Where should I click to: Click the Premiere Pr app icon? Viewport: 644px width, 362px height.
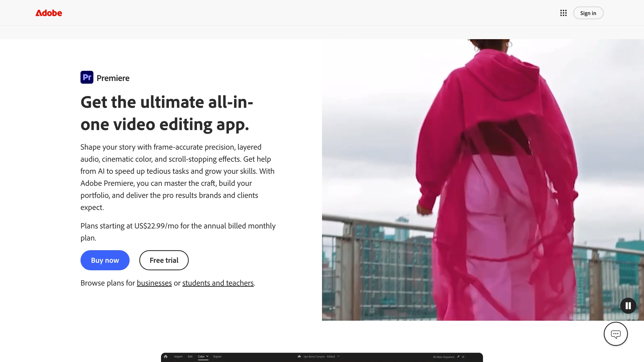[x=87, y=77]
